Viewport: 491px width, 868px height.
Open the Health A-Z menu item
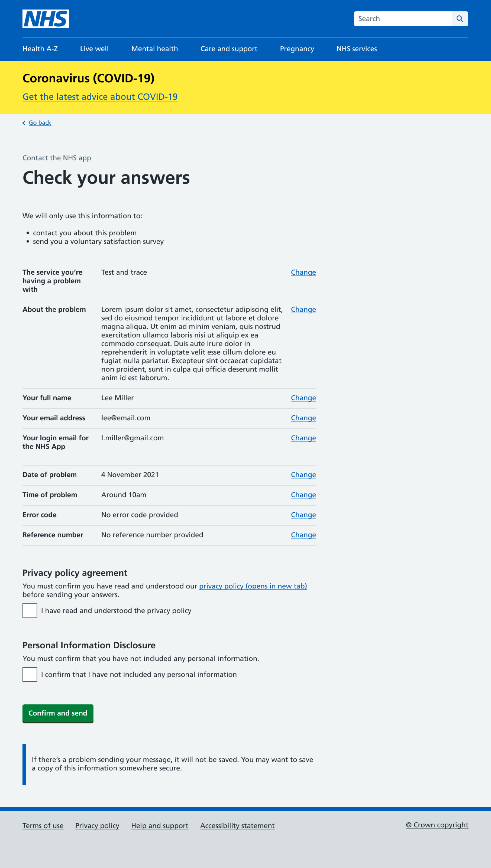pyautogui.click(x=40, y=49)
